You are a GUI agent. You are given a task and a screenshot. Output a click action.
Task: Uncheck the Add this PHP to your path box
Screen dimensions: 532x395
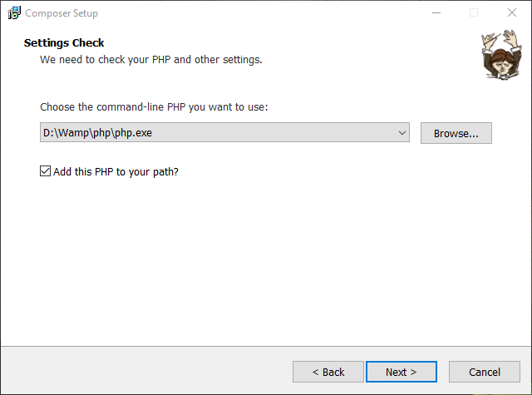tap(45, 171)
